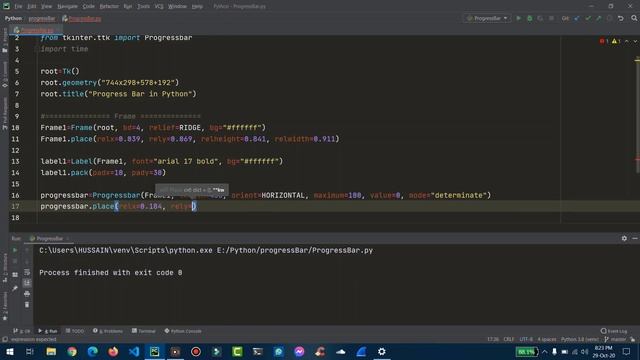Rollback changes using the undo arrow icon

[x=621, y=18]
